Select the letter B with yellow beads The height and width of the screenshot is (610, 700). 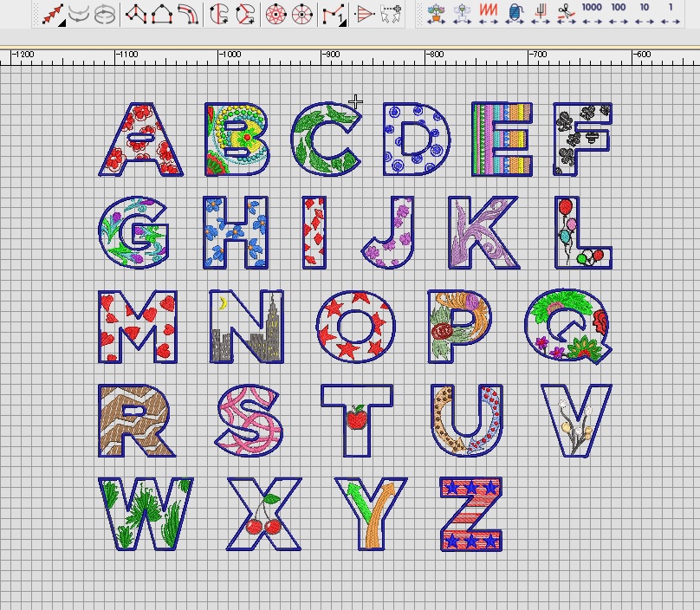point(237,140)
